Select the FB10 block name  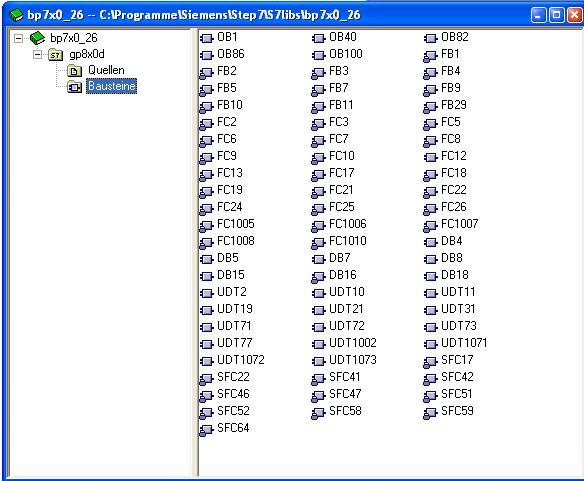230,105
